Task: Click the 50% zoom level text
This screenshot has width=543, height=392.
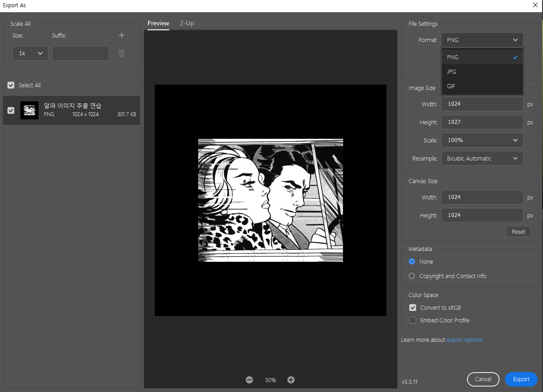Action: click(271, 380)
